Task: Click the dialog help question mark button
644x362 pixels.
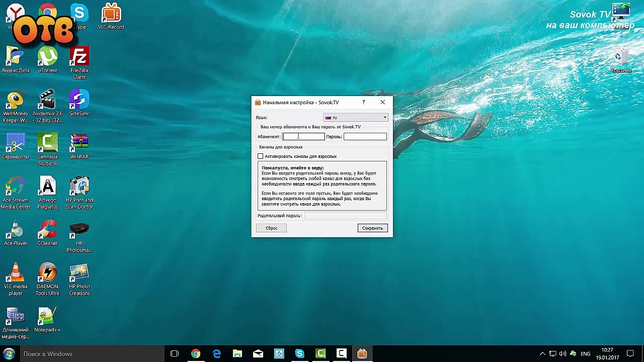Action: click(363, 103)
